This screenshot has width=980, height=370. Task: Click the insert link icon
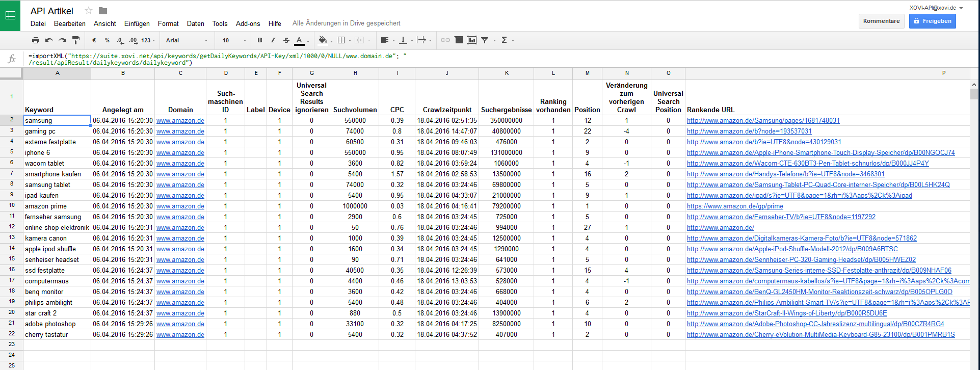(445, 40)
